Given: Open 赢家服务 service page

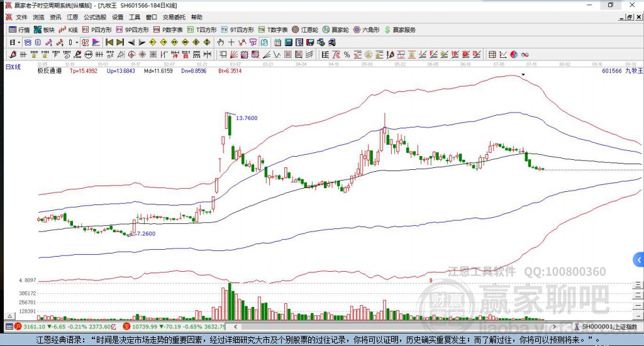Looking at the screenshot, I should pyautogui.click(x=400, y=30).
